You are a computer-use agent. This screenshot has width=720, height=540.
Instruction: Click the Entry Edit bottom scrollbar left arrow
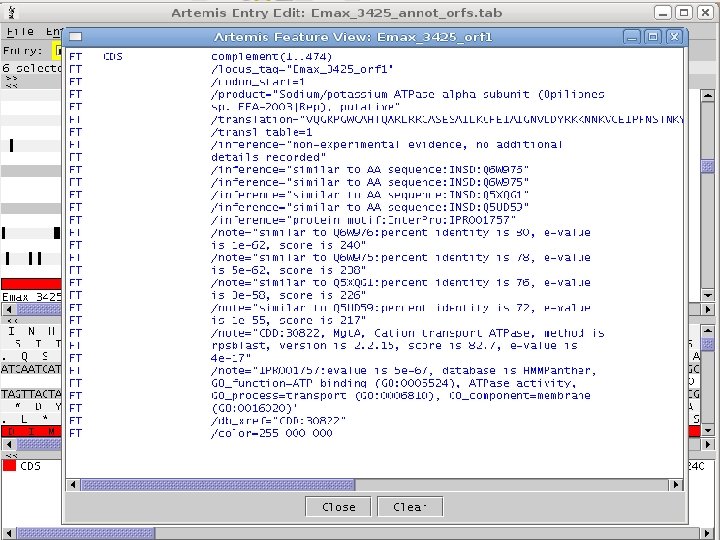9,533
